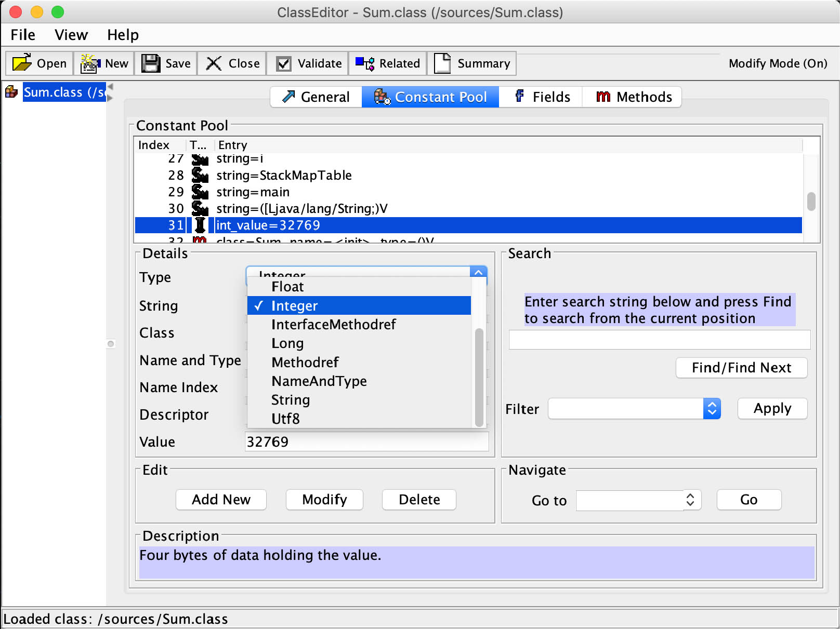The image size is (840, 629).
Task: Close the class via the Close icon
Action: coord(213,63)
